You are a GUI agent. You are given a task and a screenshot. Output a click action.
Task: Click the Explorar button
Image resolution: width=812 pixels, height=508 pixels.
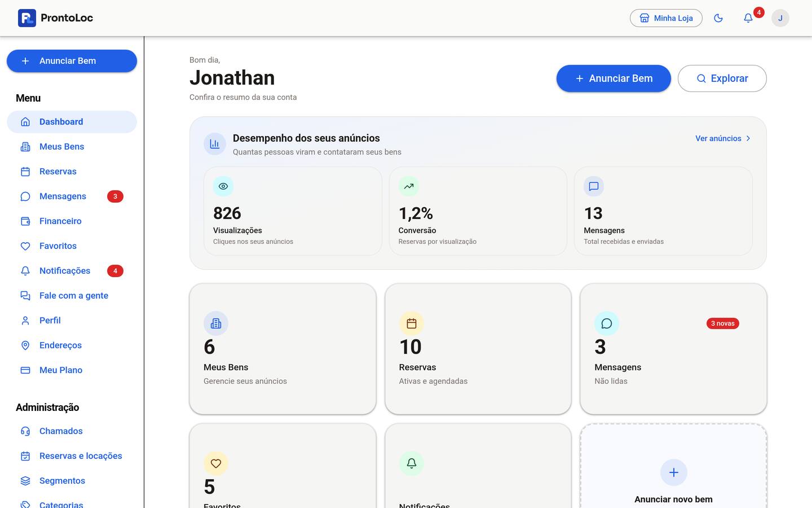(x=722, y=78)
